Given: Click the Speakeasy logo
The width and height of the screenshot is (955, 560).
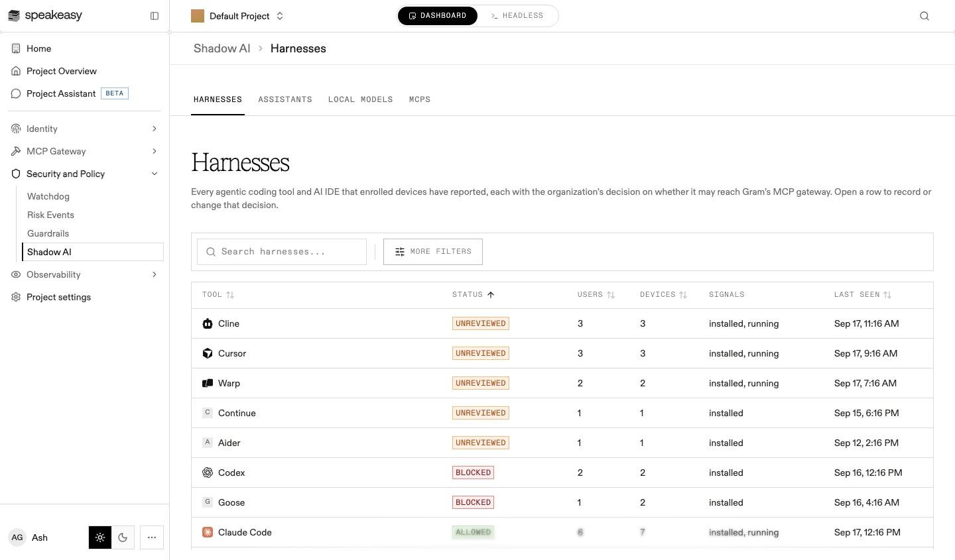Looking at the screenshot, I should [x=45, y=15].
